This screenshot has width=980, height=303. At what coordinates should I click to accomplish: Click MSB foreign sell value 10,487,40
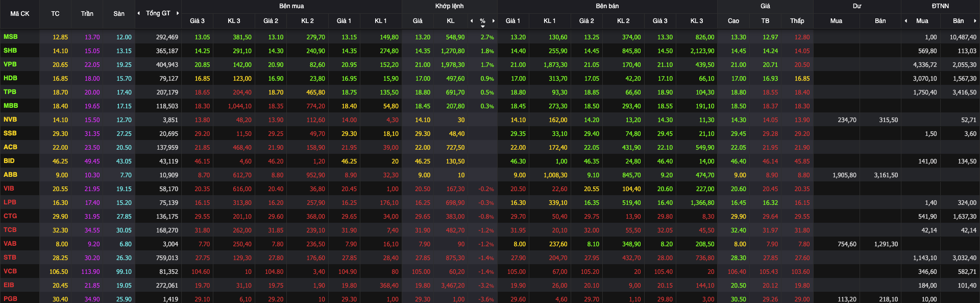click(x=963, y=37)
